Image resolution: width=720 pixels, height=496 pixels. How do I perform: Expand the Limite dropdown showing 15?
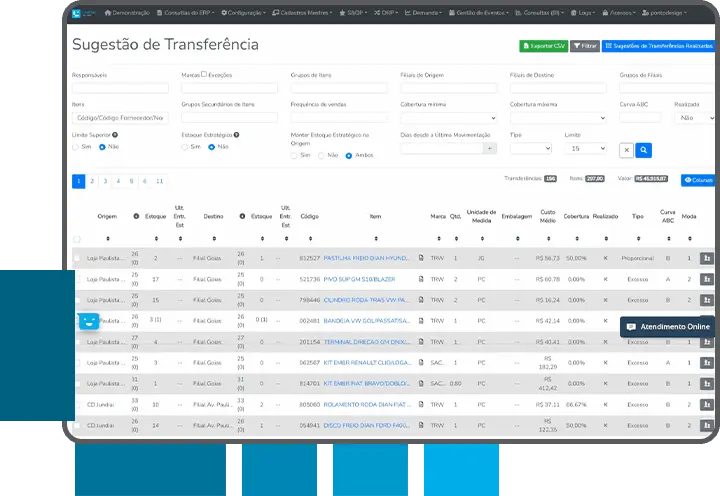585,148
